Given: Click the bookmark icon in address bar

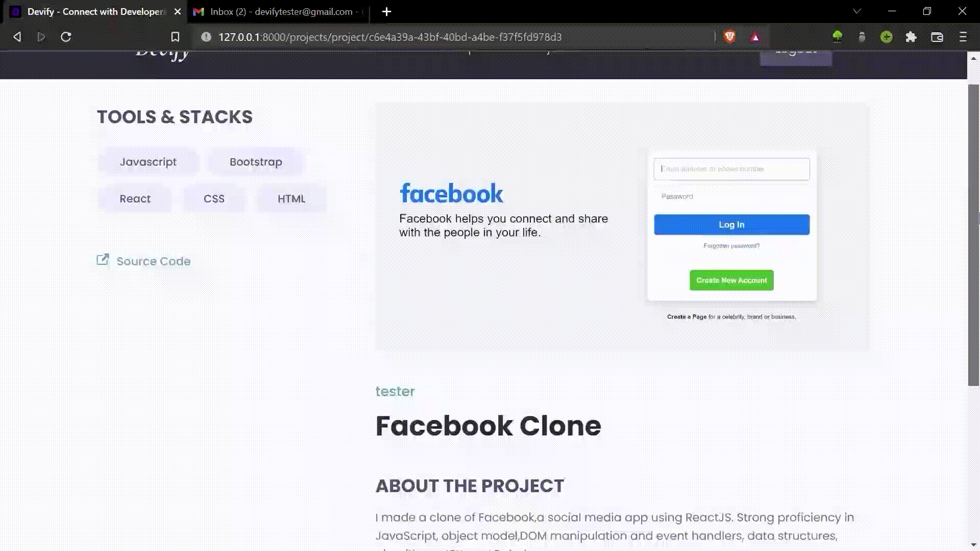Looking at the screenshot, I should [x=175, y=37].
